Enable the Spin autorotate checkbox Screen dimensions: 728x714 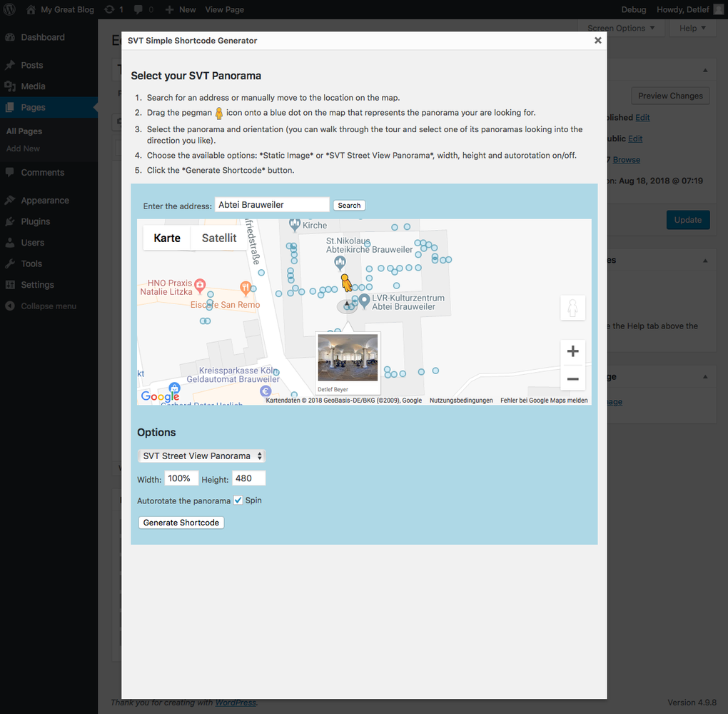click(x=238, y=501)
